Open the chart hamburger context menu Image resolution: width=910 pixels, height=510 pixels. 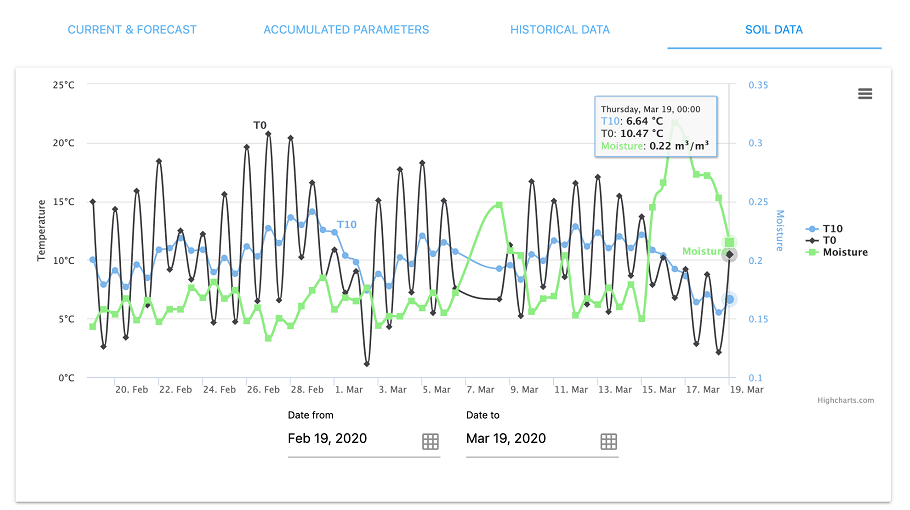[x=865, y=93]
